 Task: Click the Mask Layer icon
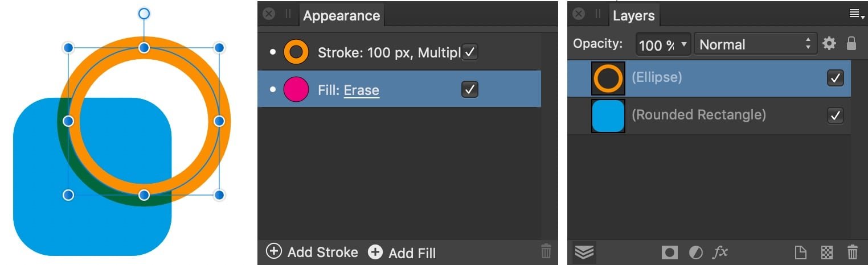[669, 252]
